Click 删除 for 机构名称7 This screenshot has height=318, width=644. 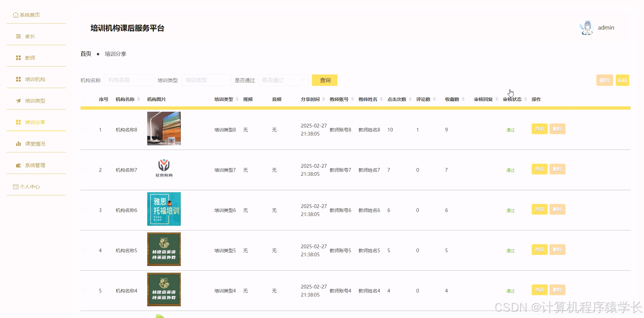(557, 169)
